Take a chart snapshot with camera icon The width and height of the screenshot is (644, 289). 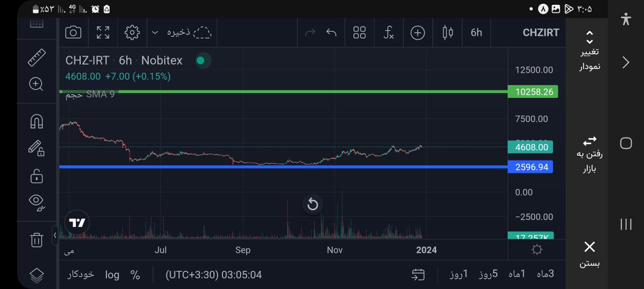tap(73, 33)
